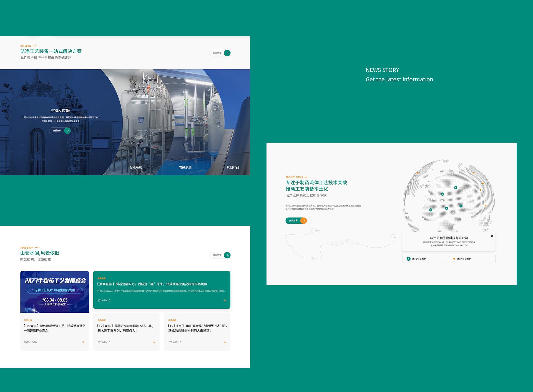This screenshot has width=533, height=392.
Task: Click arrow on 相约魔都畅谈工艺 news card
Action: [x=83, y=342]
